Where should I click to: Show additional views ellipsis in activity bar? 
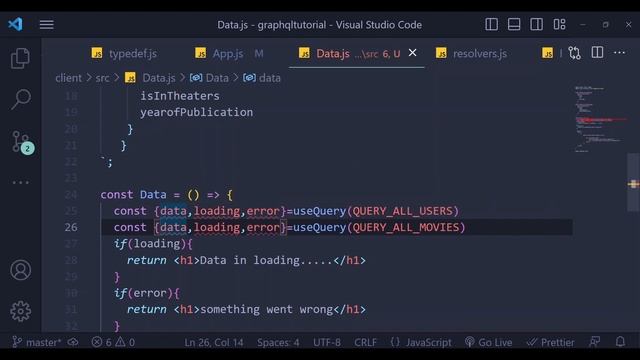pos(20,182)
